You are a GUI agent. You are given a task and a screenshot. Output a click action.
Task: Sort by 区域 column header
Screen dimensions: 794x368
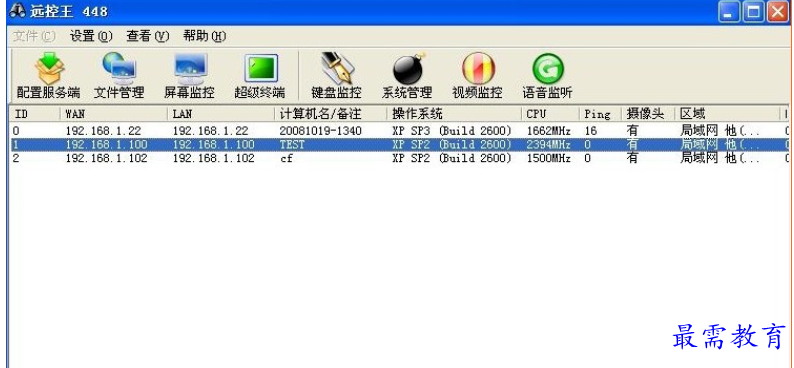pyautogui.click(x=728, y=114)
